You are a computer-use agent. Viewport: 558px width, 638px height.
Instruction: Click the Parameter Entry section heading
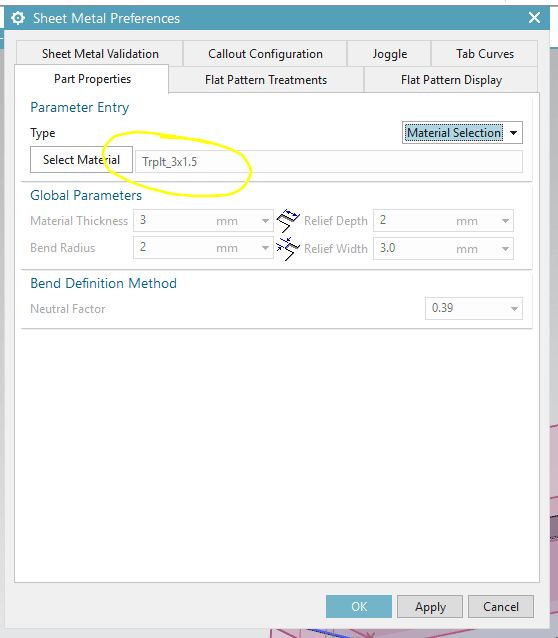click(x=80, y=107)
